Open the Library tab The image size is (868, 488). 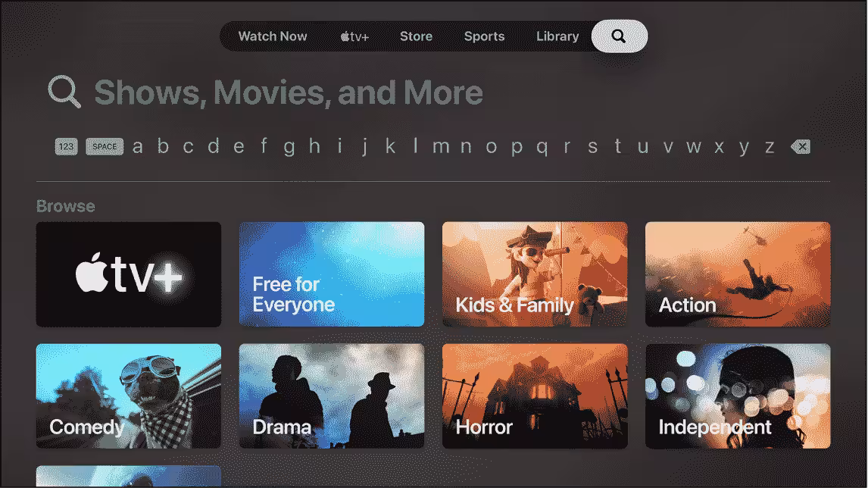point(557,36)
